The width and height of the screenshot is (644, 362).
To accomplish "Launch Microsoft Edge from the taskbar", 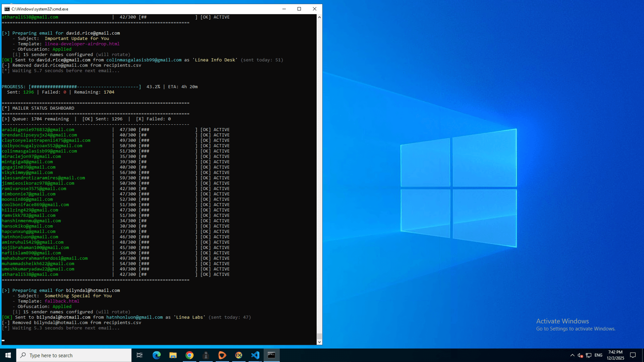I will (157, 355).
